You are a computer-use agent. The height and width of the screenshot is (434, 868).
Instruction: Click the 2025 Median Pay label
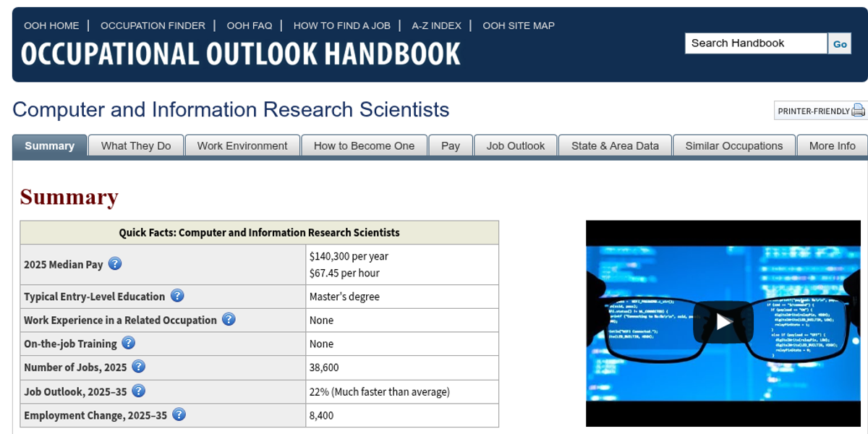coord(64,265)
